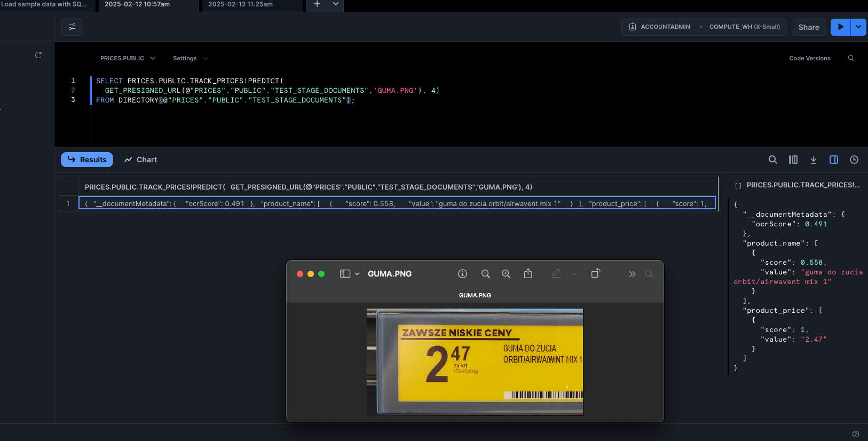This screenshot has height=441, width=868.
Task: Click SELECT keyword in editor line 1
Action: [x=109, y=81]
